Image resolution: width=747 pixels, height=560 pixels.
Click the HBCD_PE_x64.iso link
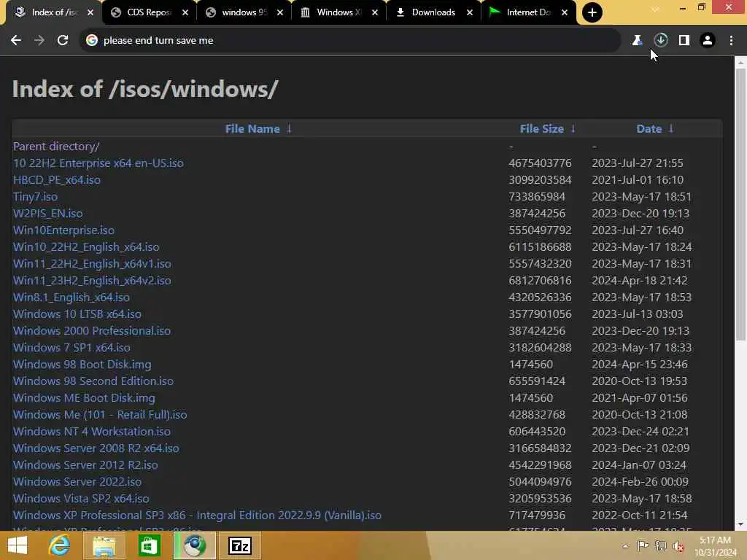[57, 180]
